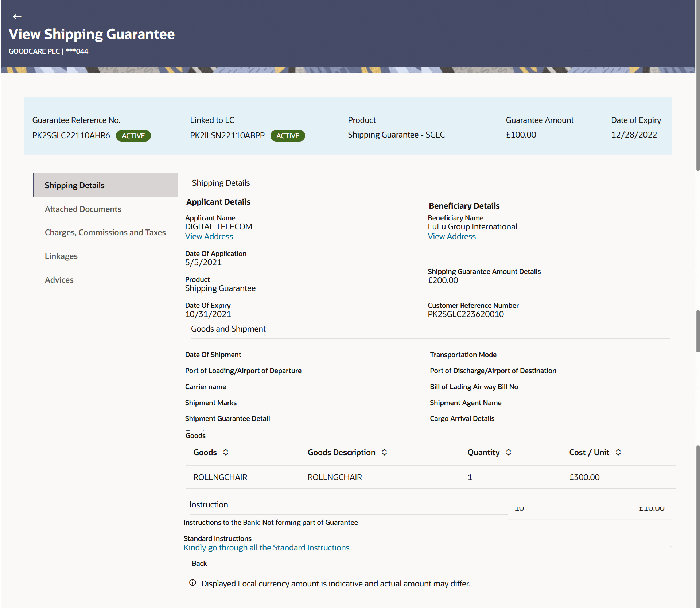This screenshot has width=700, height=608.
Task: Switch to the Linkages tab
Action: 61,256
